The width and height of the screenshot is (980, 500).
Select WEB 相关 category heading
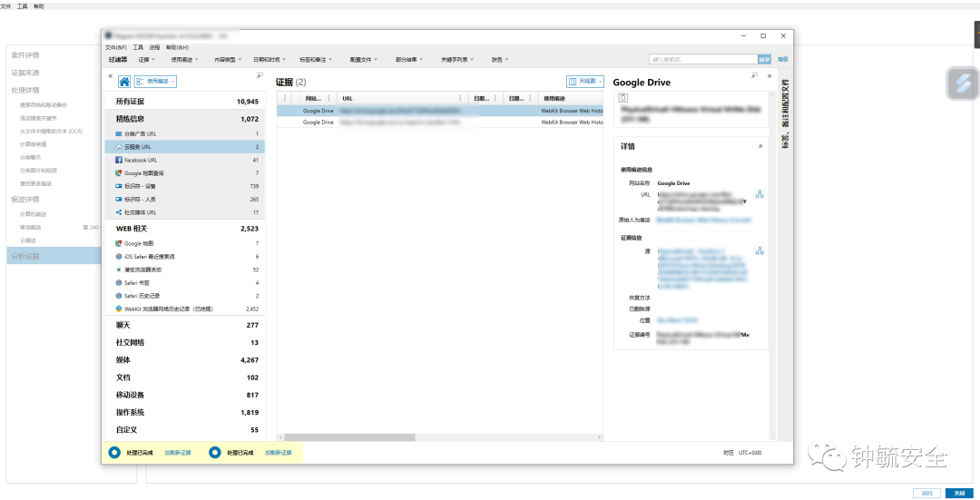click(186, 229)
